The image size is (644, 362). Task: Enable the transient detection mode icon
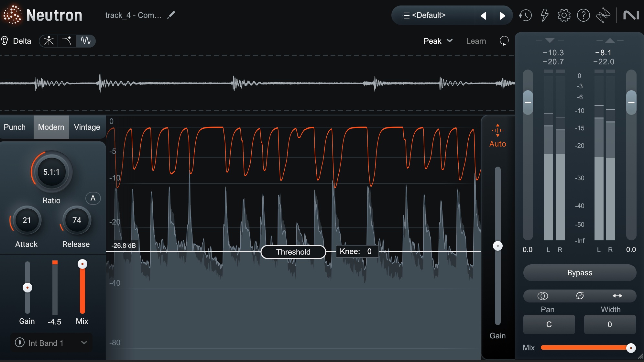click(x=49, y=41)
